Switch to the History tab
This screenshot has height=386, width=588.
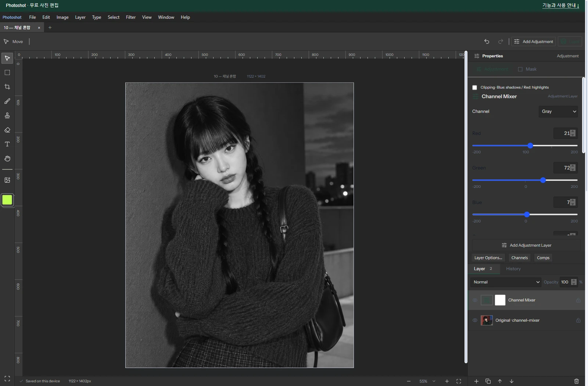point(513,269)
